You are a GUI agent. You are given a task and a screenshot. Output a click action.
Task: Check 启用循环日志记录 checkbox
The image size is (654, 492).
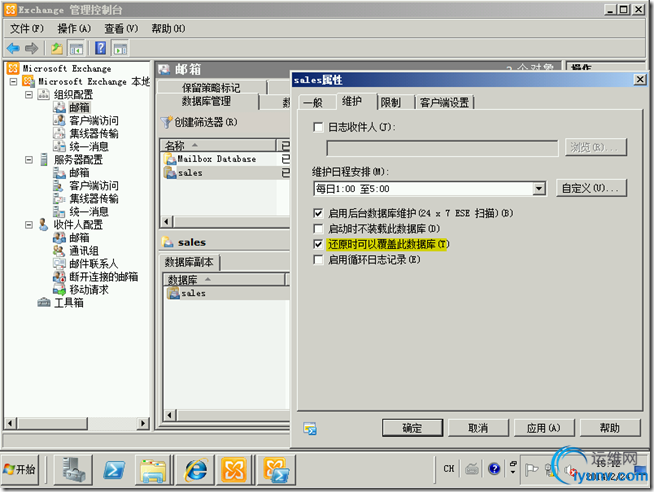click(318, 260)
